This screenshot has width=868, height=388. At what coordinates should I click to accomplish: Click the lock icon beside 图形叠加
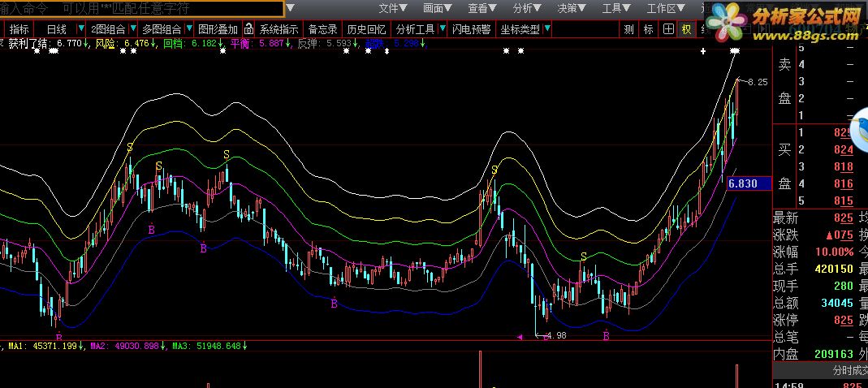(x=248, y=29)
